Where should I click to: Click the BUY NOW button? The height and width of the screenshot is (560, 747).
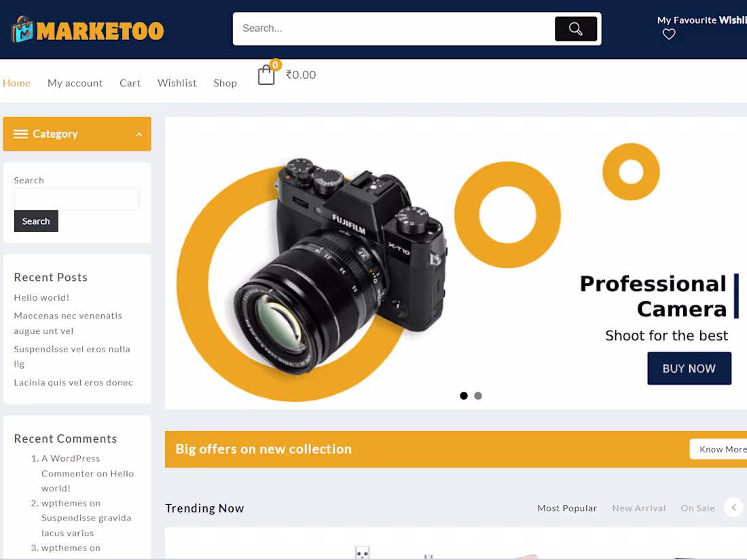click(689, 368)
